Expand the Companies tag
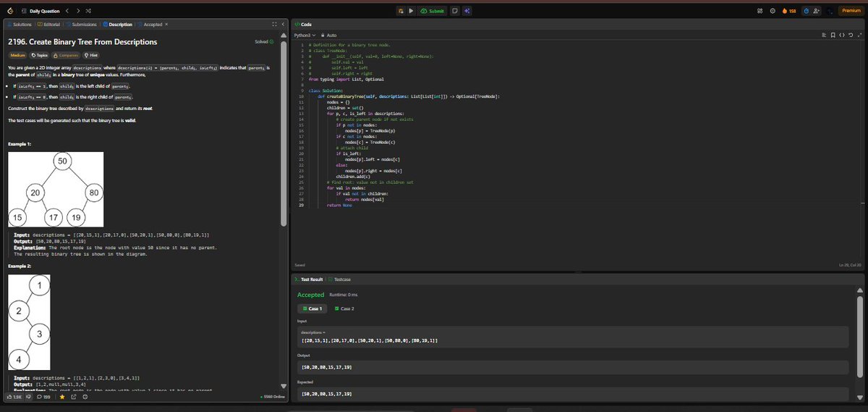Image resolution: width=868 pixels, height=412 pixels. [x=67, y=55]
